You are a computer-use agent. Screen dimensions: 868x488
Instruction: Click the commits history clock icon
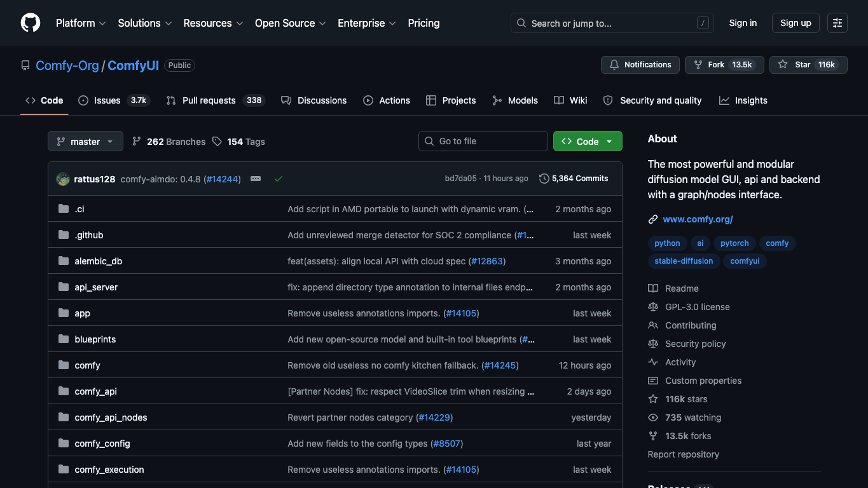(x=544, y=179)
